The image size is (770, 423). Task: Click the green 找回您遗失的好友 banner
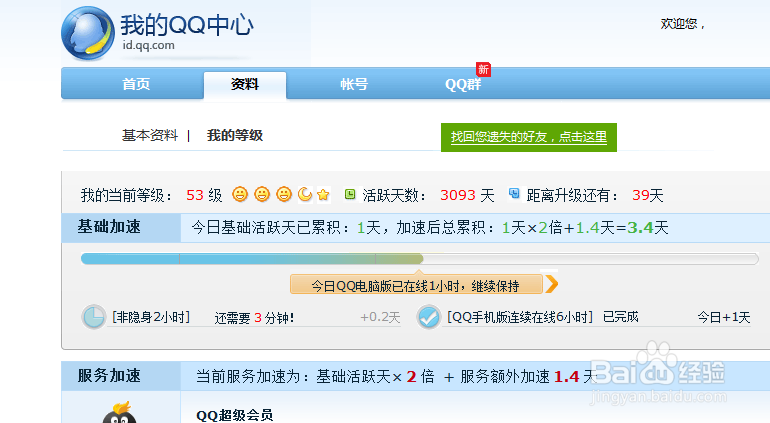point(529,137)
